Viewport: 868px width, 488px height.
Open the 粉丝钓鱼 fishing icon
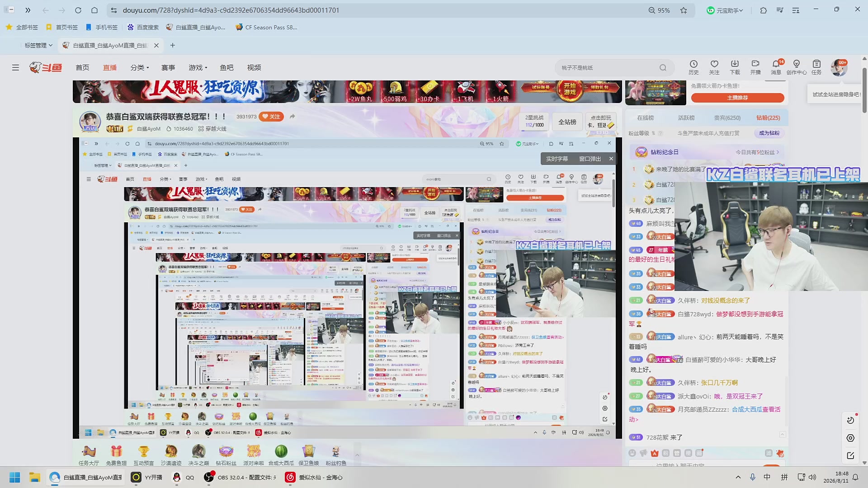(x=336, y=455)
